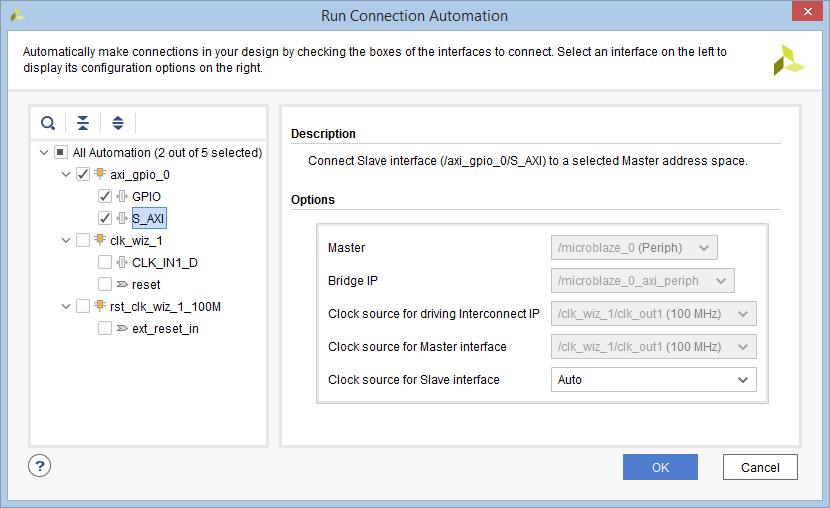Close the Run Connection Automation dialog
Viewport: 830px width, 508px height.
pyautogui.click(x=807, y=11)
